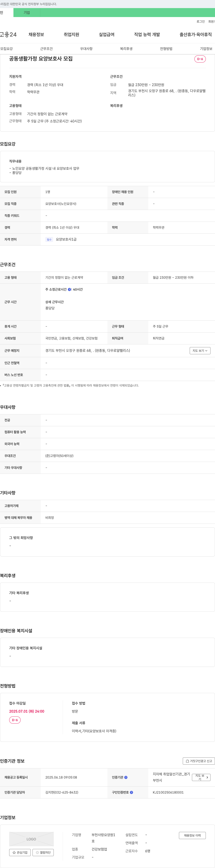Jump to the 우대사항 section tab
This screenshot has width=215, height=868.
click(86, 49)
